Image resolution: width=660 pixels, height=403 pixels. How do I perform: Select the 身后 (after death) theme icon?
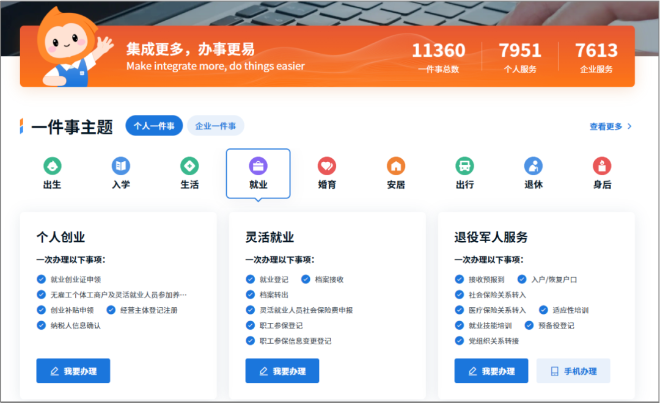pos(602,166)
